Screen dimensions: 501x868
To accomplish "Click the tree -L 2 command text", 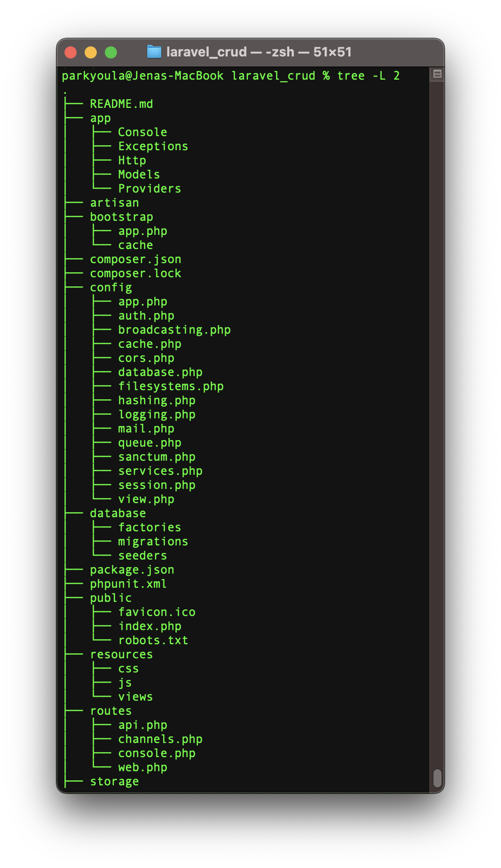I will tap(368, 76).
